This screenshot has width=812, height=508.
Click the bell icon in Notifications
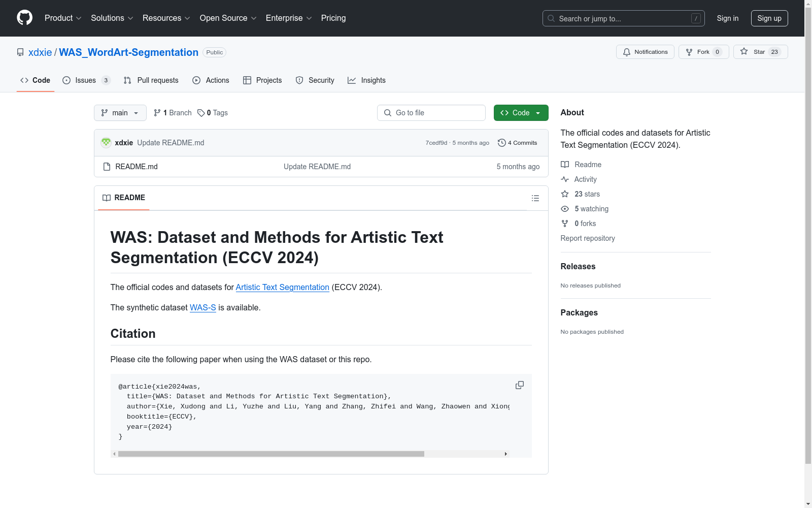(x=627, y=52)
